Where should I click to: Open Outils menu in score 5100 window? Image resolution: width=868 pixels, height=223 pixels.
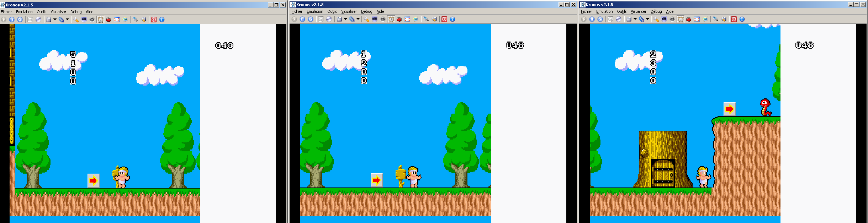[x=42, y=12]
